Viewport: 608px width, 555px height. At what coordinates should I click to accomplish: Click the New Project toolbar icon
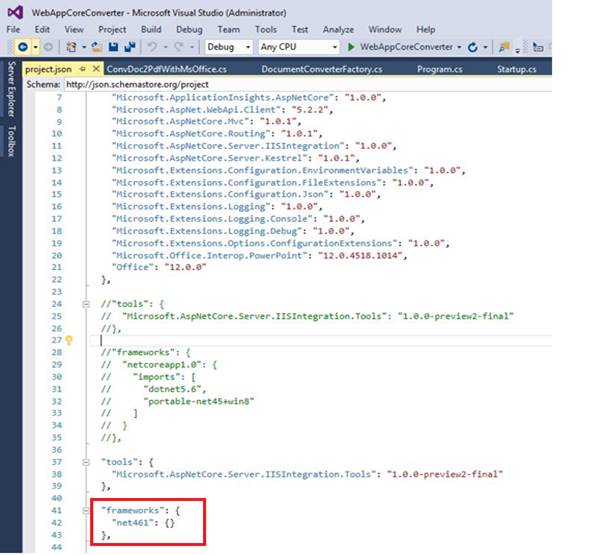[x=71, y=47]
